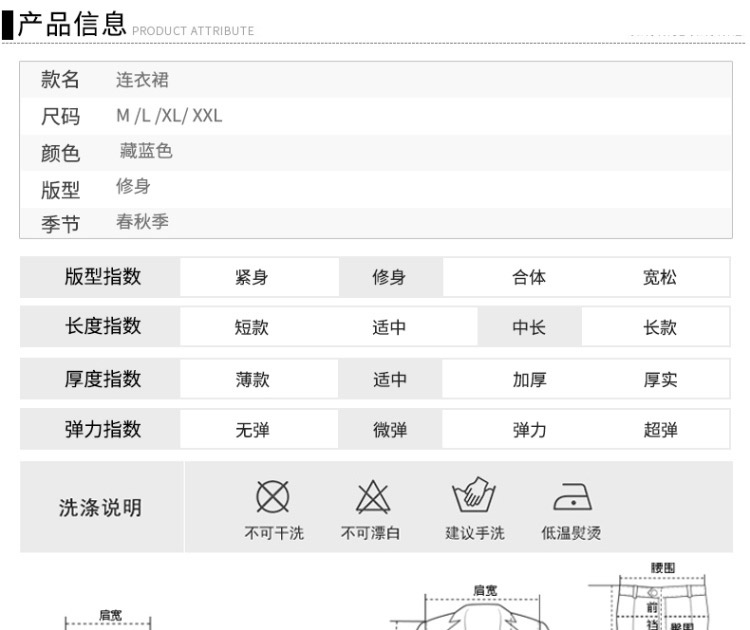750x630 pixels.
Task: Click the 弹力指数 header cell
Action: pyautogui.click(x=100, y=429)
